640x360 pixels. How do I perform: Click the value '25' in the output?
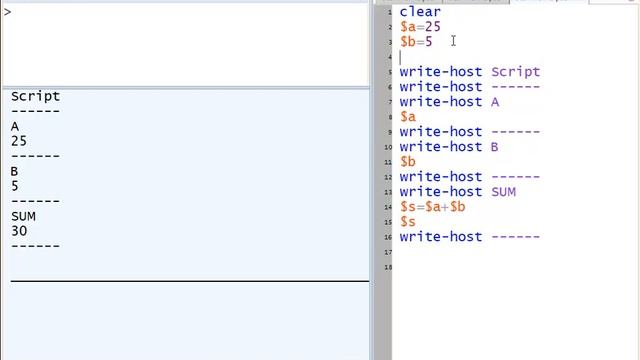[x=19, y=141]
